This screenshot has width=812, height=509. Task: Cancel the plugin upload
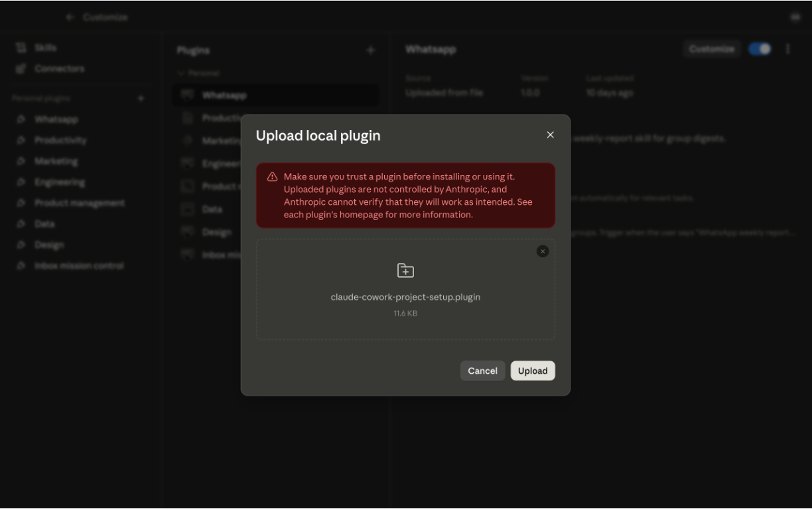coord(483,371)
